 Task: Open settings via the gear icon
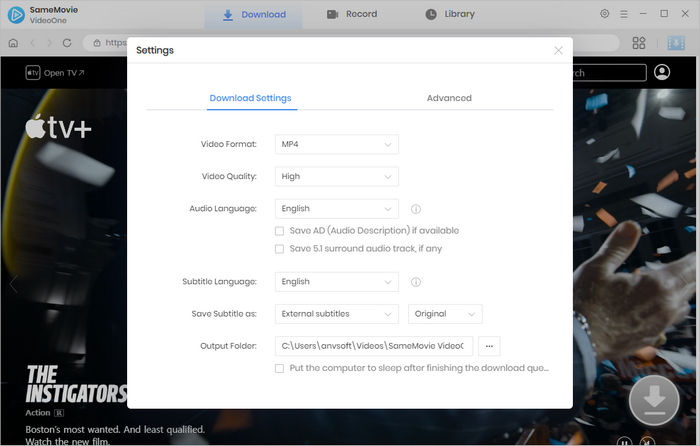(x=604, y=14)
